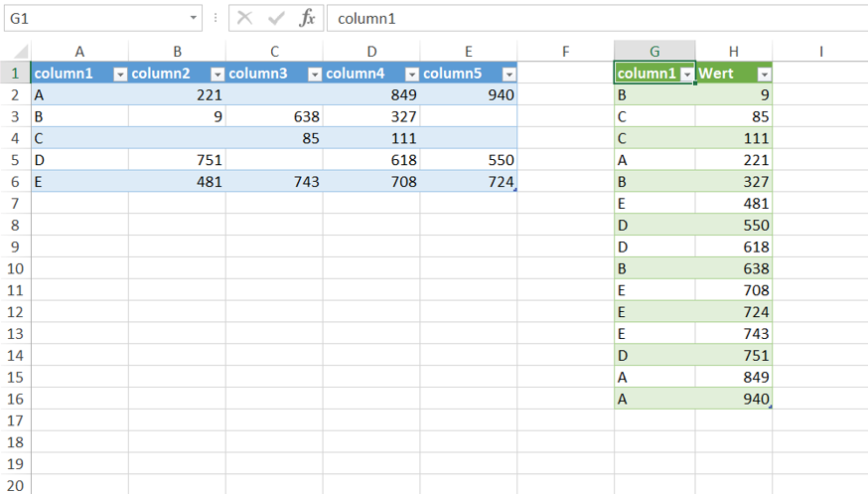
Task: Select column G header
Action: (654, 52)
